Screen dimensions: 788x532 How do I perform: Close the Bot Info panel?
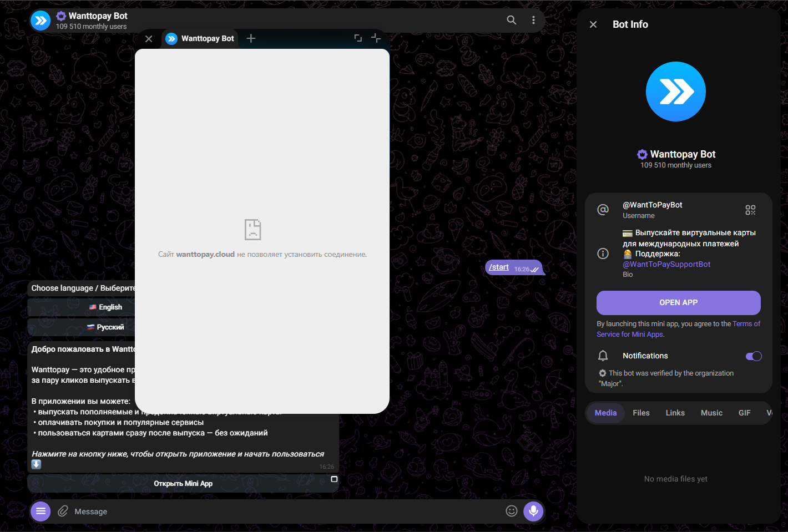(593, 24)
